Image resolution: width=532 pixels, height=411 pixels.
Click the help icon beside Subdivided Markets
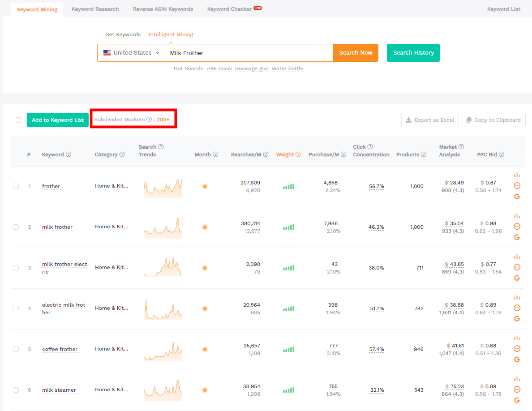tap(149, 120)
